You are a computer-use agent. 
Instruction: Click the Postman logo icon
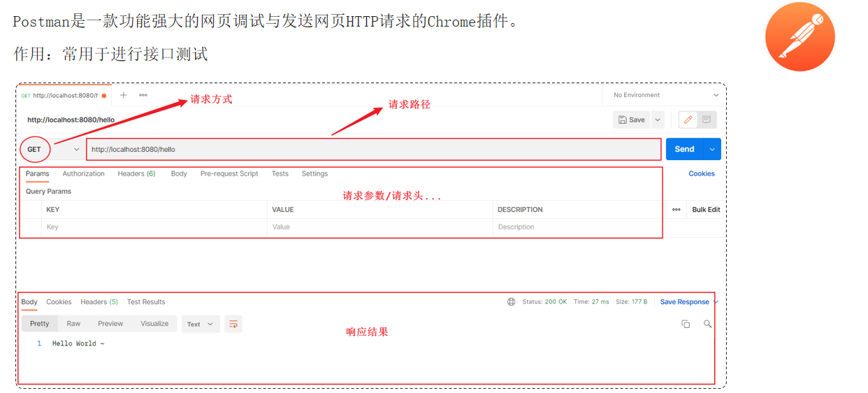800,36
